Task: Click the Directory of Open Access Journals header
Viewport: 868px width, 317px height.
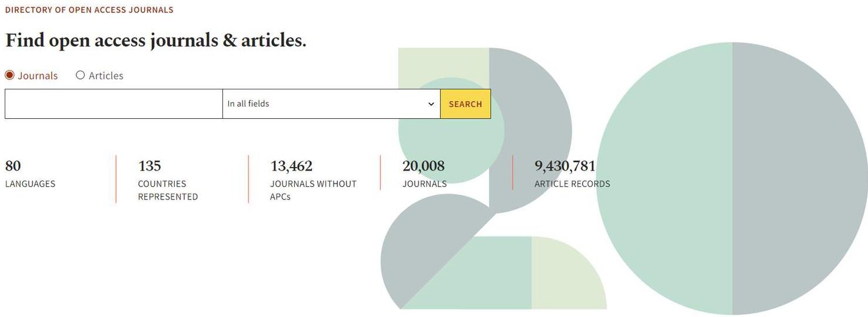Action: click(x=89, y=10)
